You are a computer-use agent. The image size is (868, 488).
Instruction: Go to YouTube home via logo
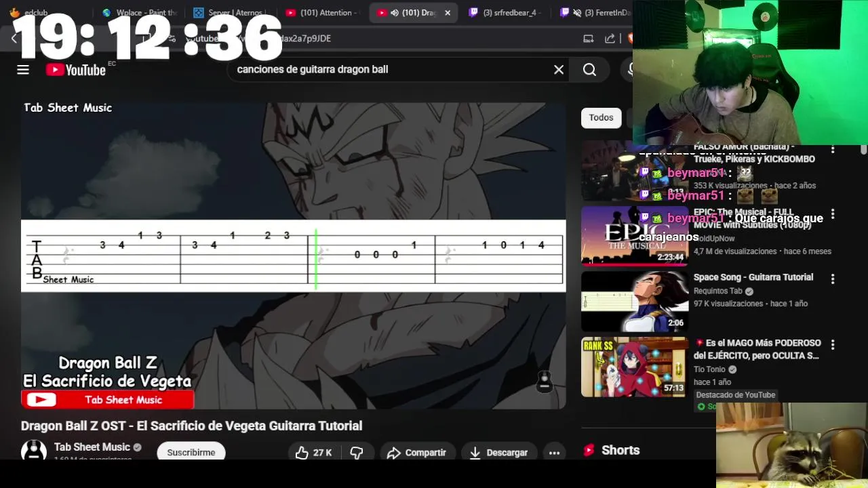[75, 70]
